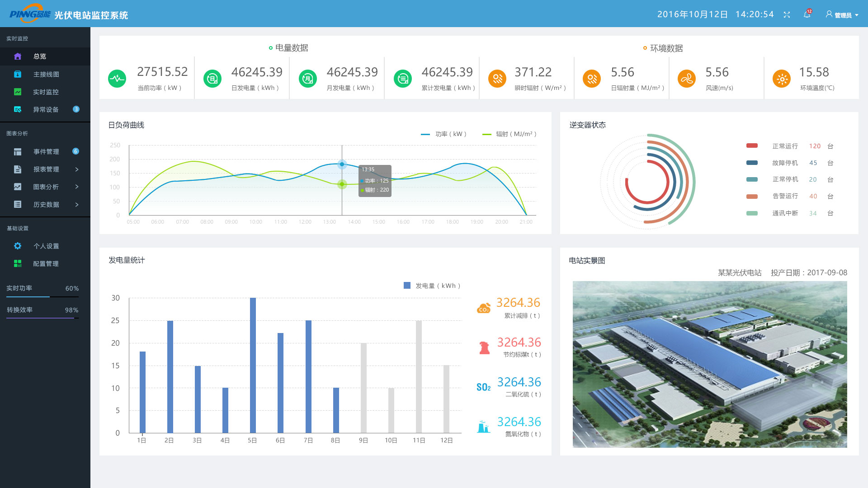Click the power station aerial photo
The height and width of the screenshot is (488, 868).
(710, 364)
